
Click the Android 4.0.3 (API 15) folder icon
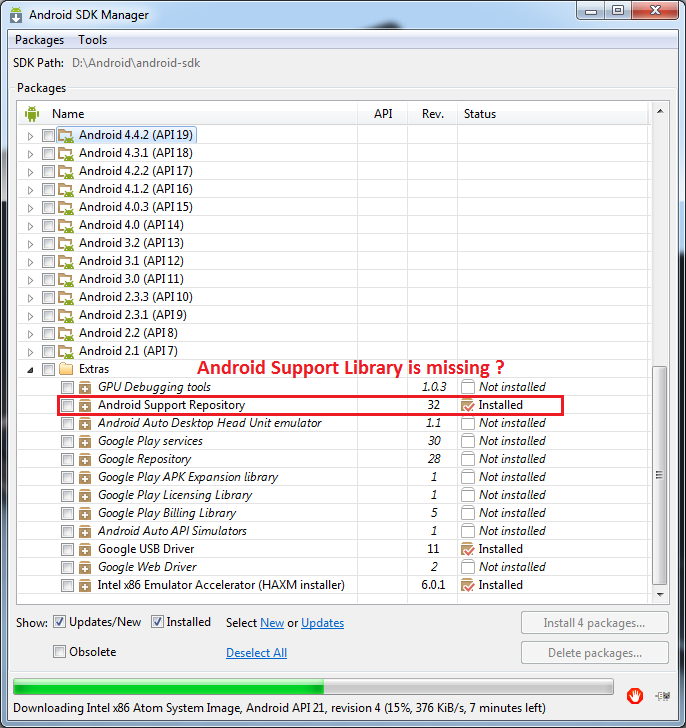[65, 207]
